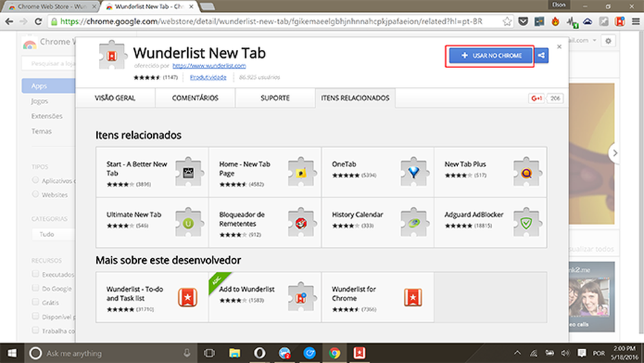Open the Tudo categories dropdown

[54, 235]
